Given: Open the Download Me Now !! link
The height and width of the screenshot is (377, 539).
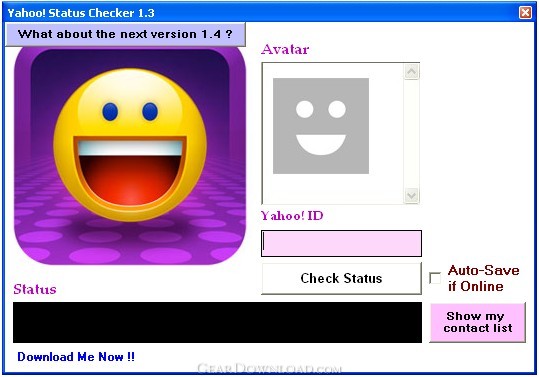Looking at the screenshot, I should [x=76, y=357].
